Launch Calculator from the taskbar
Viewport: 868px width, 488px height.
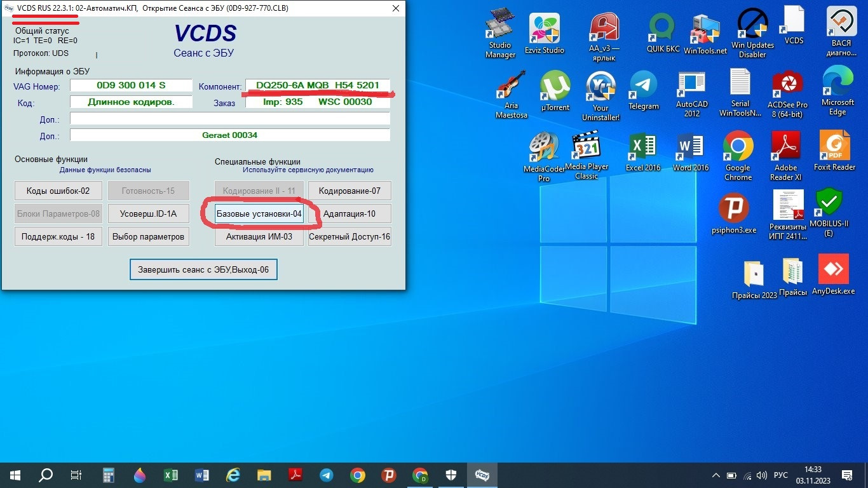(x=108, y=475)
